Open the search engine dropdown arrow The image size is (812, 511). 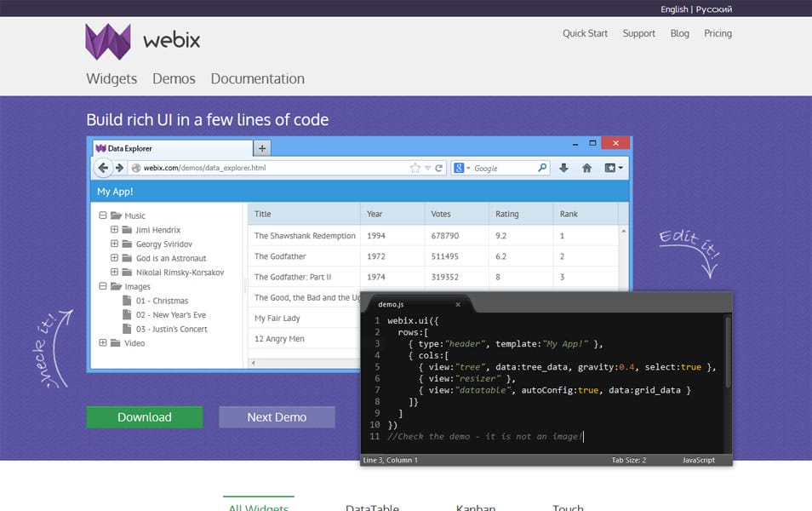click(x=468, y=168)
